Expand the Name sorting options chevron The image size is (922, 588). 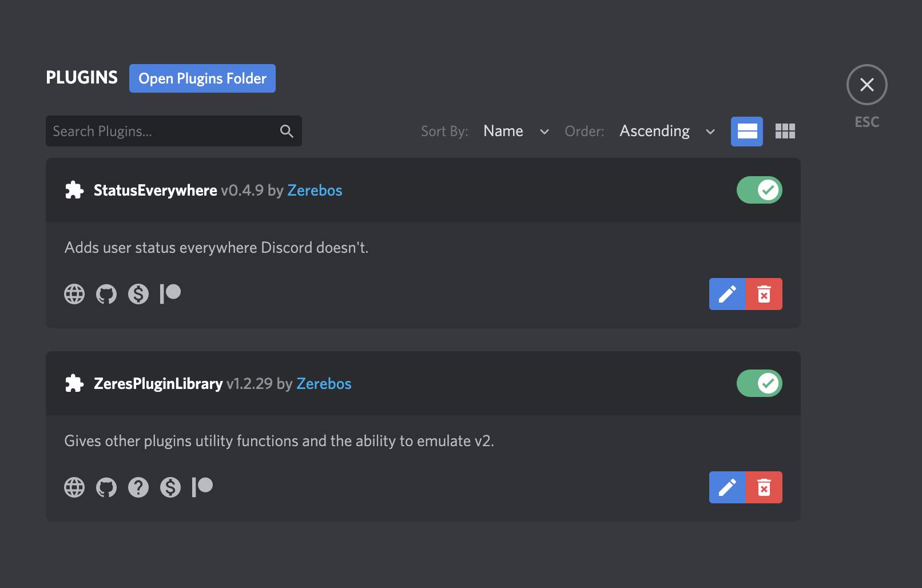(543, 132)
